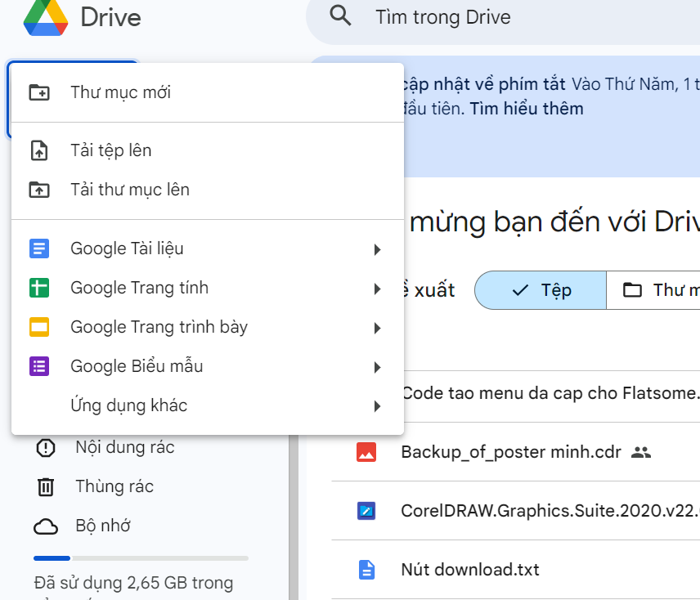Click the Google Drive logo
This screenshot has height=600, width=700.
pos(46,17)
